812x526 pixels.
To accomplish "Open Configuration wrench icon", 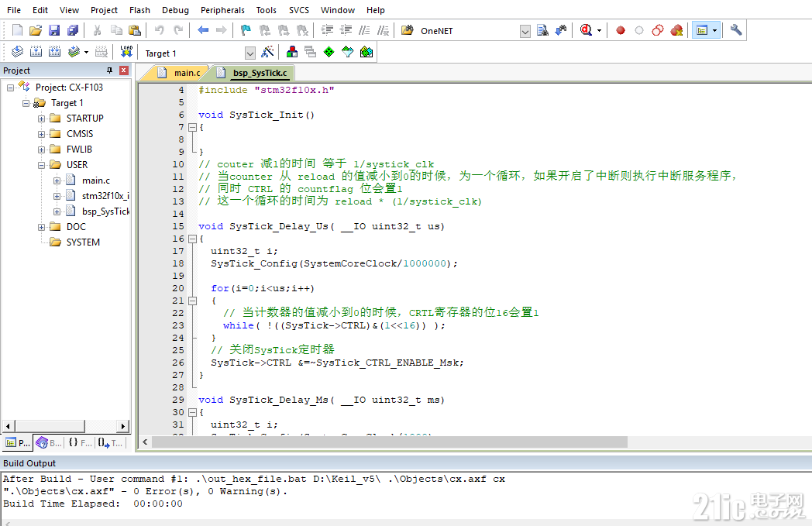I will click(736, 30).
